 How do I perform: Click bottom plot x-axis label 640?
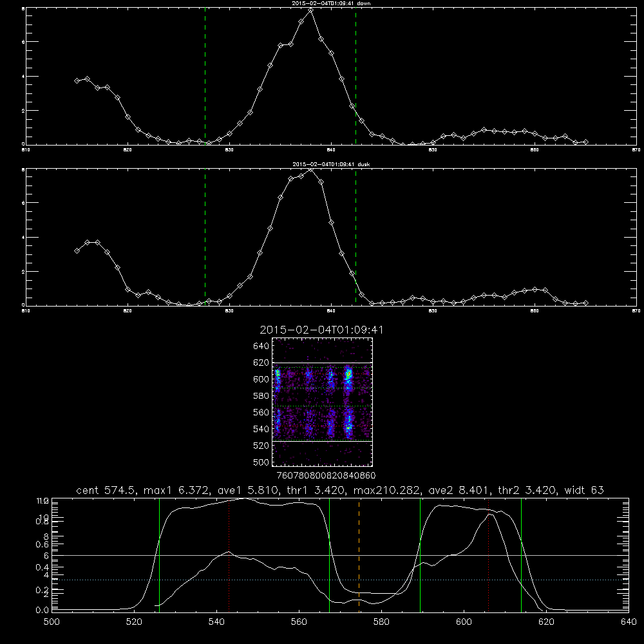pyautogui.click(x=629, y=621)
